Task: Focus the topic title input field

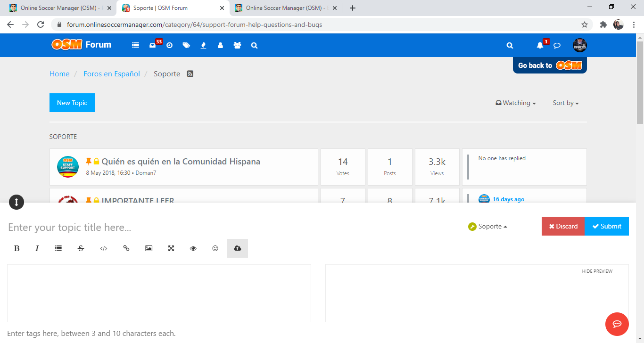Action: pyautogui.click(x=233, y=227)
